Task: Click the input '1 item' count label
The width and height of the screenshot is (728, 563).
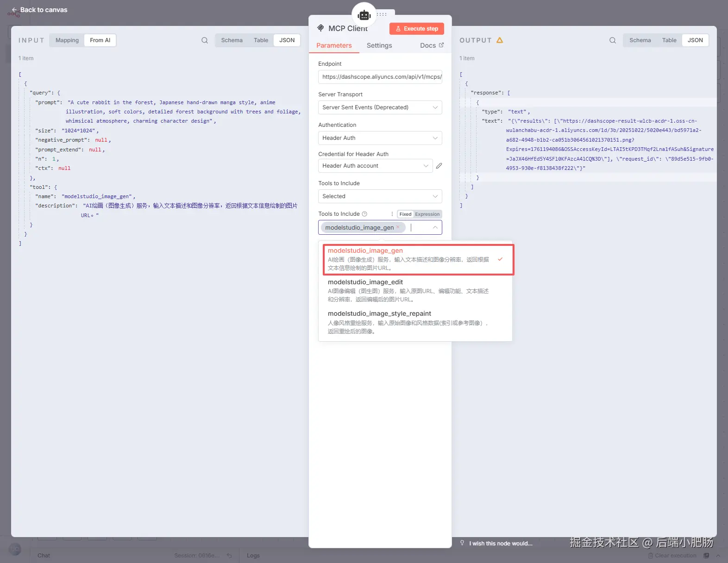Action: pos(26,58)
